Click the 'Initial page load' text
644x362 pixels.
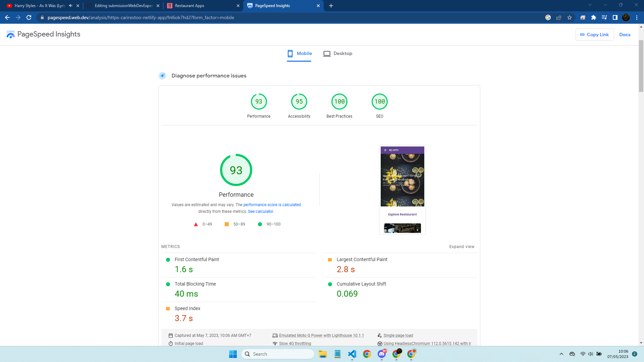point(189,344)
